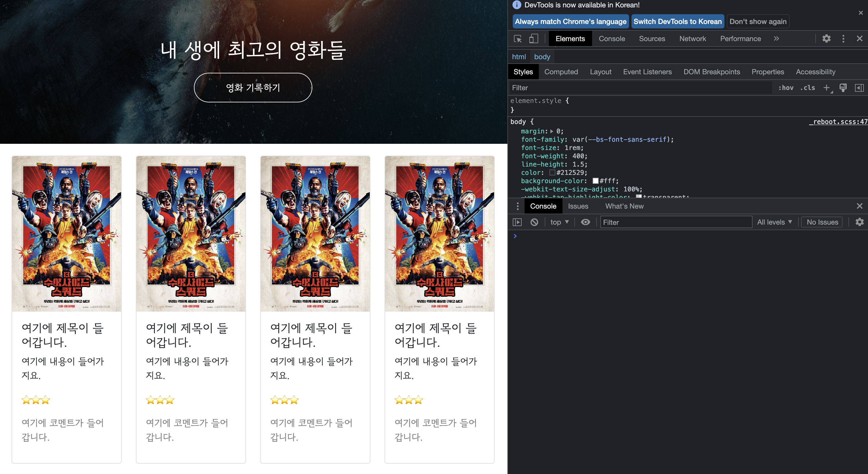This screenshot has width=868, height=474.
Task: Select the Layout subtab
Action: [x=600, y=72]
